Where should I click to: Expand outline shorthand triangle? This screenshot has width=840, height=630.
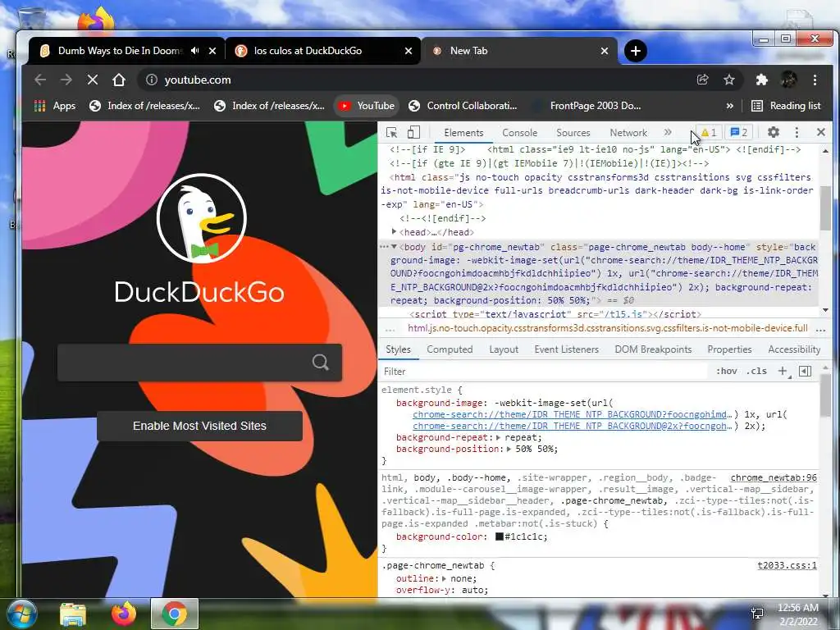point(444,578)
